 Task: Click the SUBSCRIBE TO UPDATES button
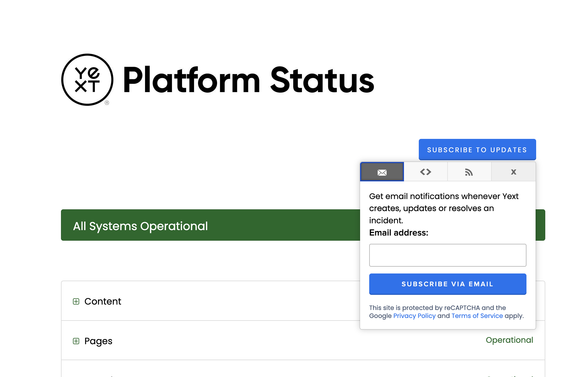[477, 150]
